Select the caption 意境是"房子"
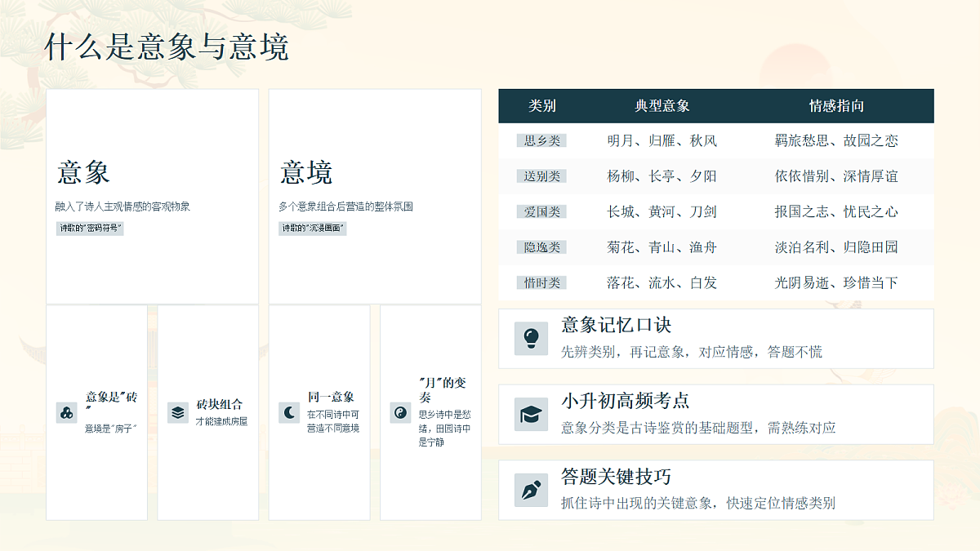This screenshot has height=551, width=980. coord(110,428)
